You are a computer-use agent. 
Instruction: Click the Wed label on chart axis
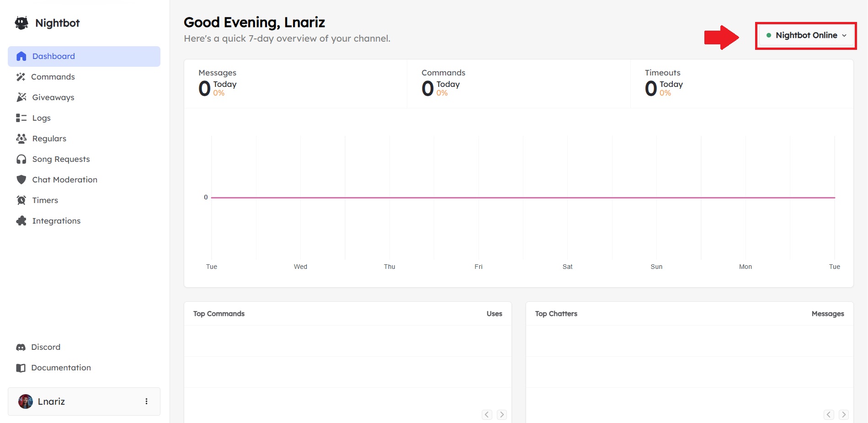click(x=301, y=267)
